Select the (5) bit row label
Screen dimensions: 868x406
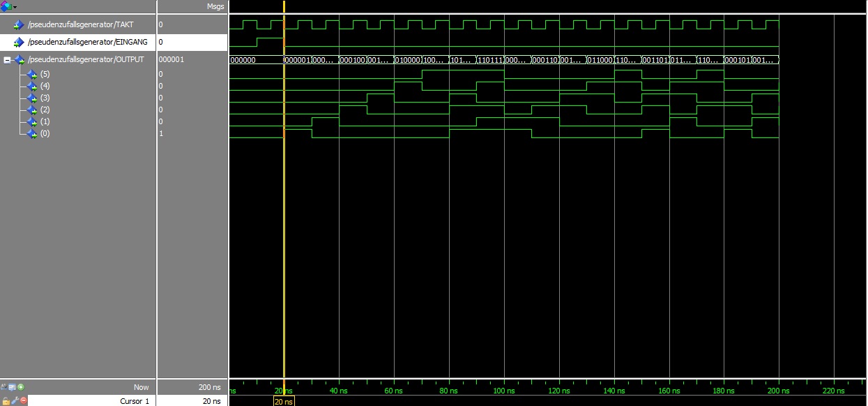pyautogui.click(x=45, y=74)
